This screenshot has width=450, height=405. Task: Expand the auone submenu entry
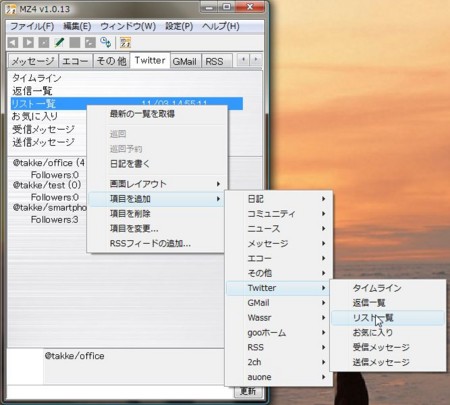279,377
